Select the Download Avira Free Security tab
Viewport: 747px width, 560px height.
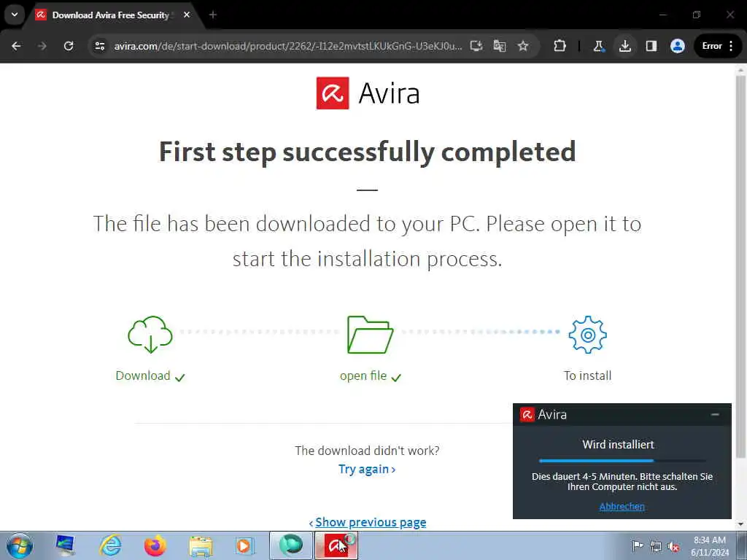111,15
